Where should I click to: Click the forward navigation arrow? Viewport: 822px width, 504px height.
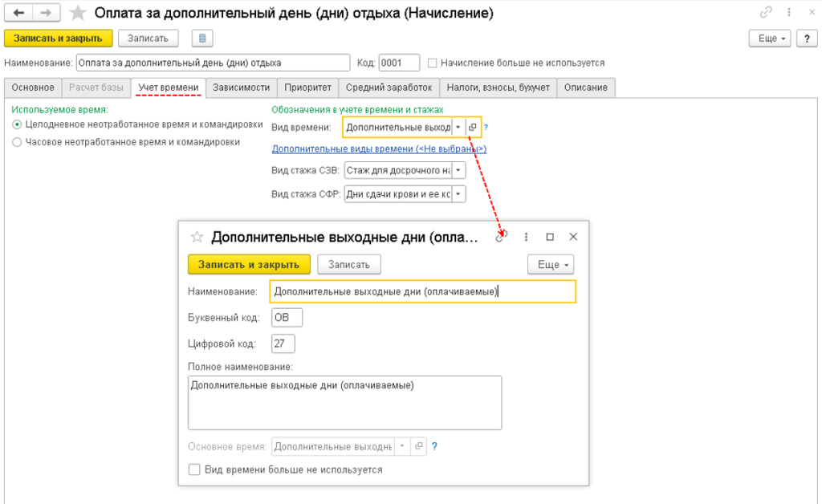[x=46, y=13]
